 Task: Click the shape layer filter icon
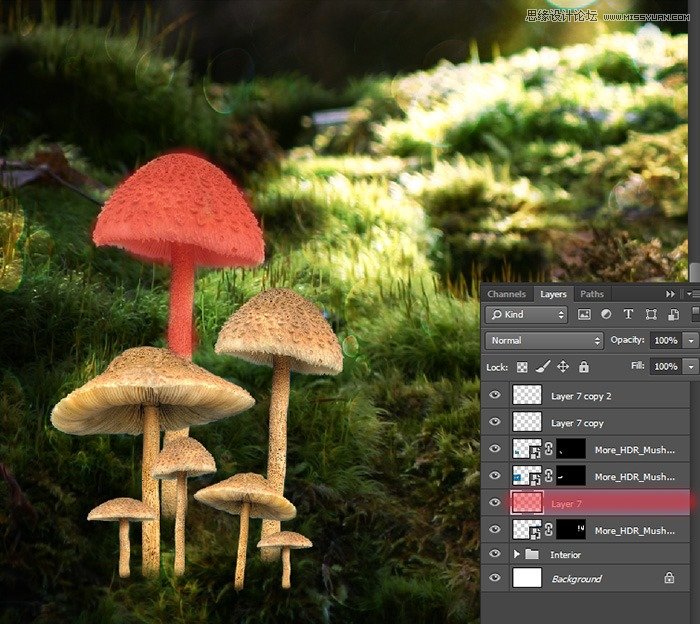click(651, 315)
